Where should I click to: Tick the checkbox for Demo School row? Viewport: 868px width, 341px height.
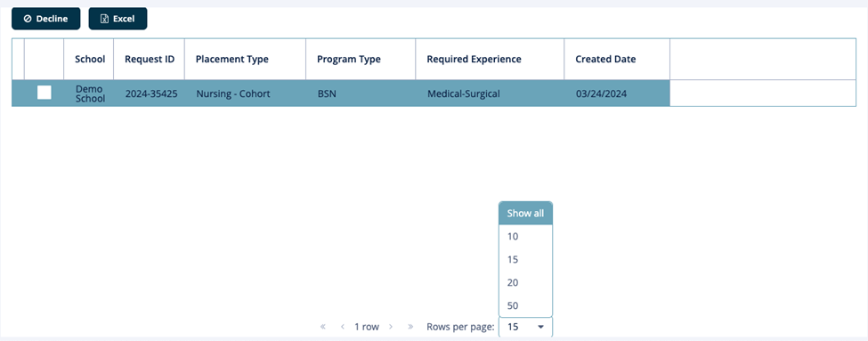[45, 93]
